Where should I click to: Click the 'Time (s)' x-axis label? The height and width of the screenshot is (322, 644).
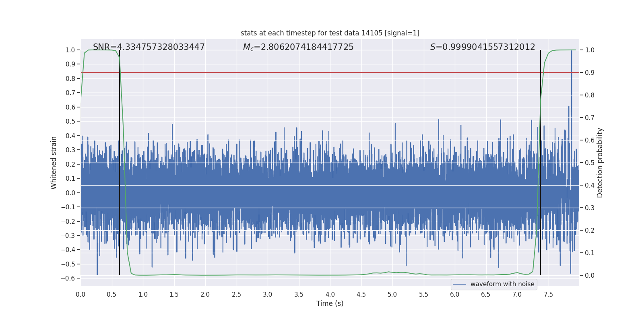click(330, 303)
